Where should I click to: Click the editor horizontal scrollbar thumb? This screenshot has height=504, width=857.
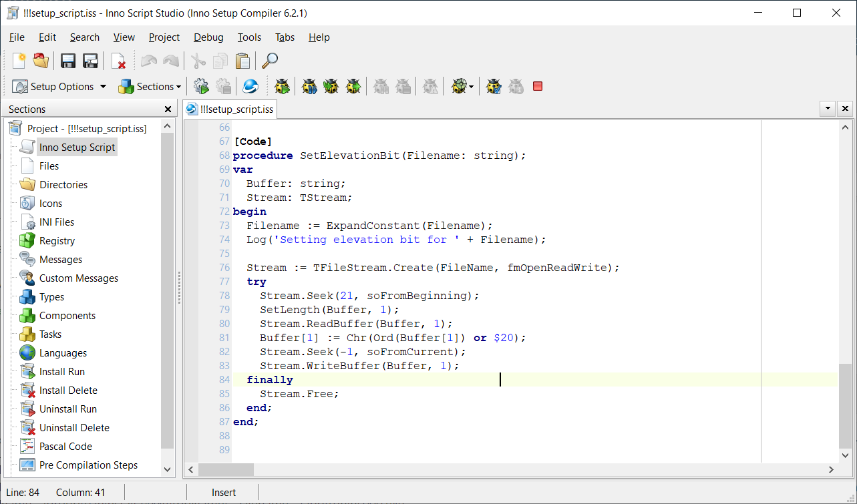pos(227,470)
